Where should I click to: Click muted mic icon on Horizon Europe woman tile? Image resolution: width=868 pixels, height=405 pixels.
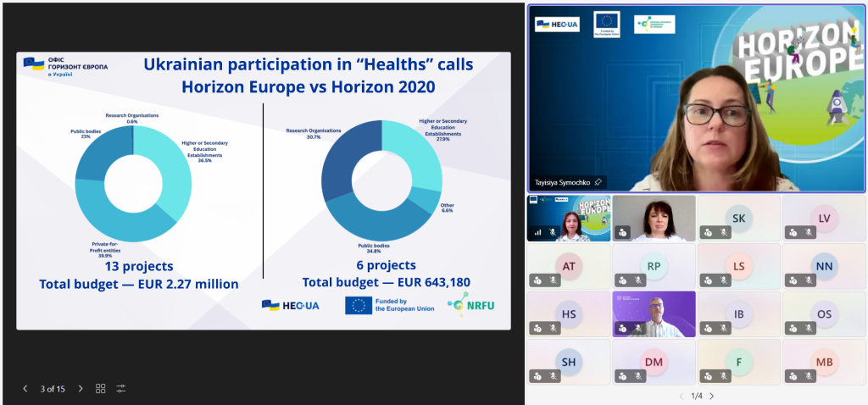(552, 233)
